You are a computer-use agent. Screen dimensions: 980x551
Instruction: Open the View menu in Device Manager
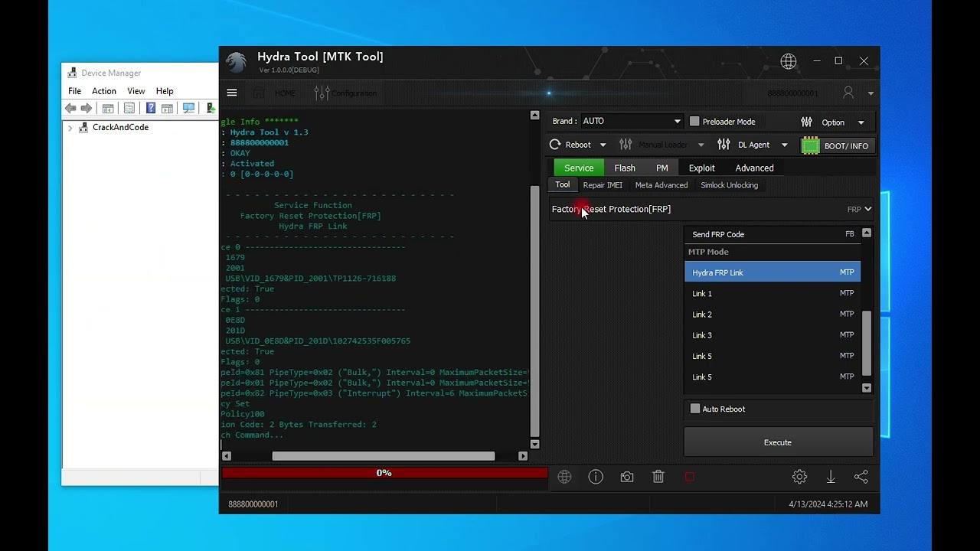pyautogui.click(x=136, y=91)
